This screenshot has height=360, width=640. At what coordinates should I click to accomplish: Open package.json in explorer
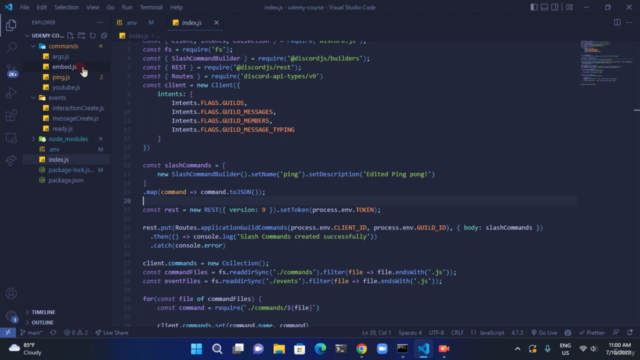point(67,180)
